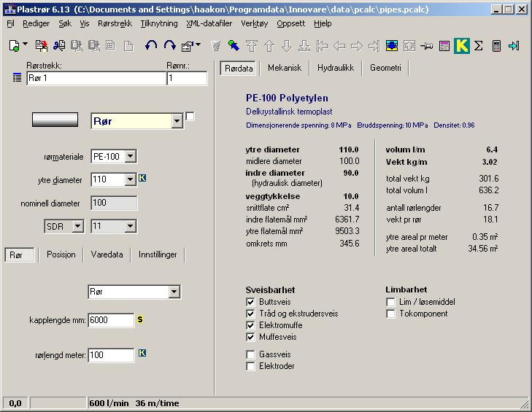The width and height of the screenshot is (532, 412).
Task: Click the previous left arrow icon
Action: click(x=339, y=46)
